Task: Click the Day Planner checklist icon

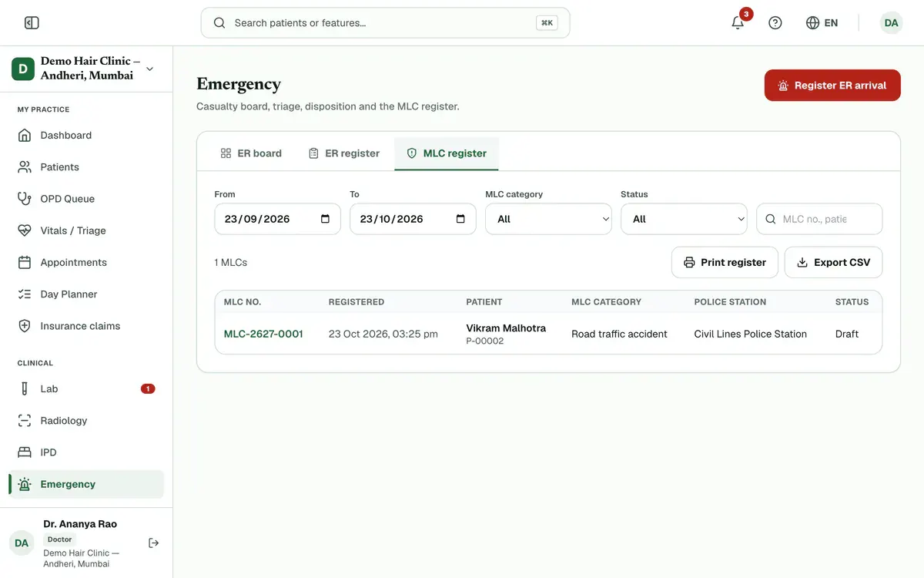Action: [25, 294]
